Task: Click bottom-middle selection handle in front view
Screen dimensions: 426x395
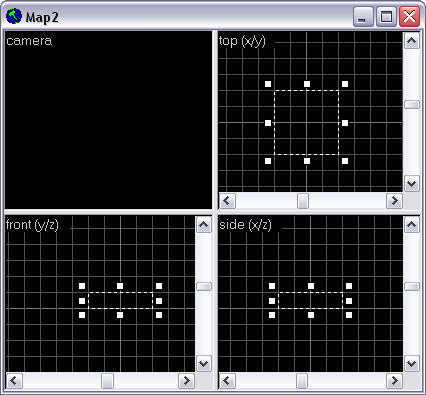Action: click(120, 315)
